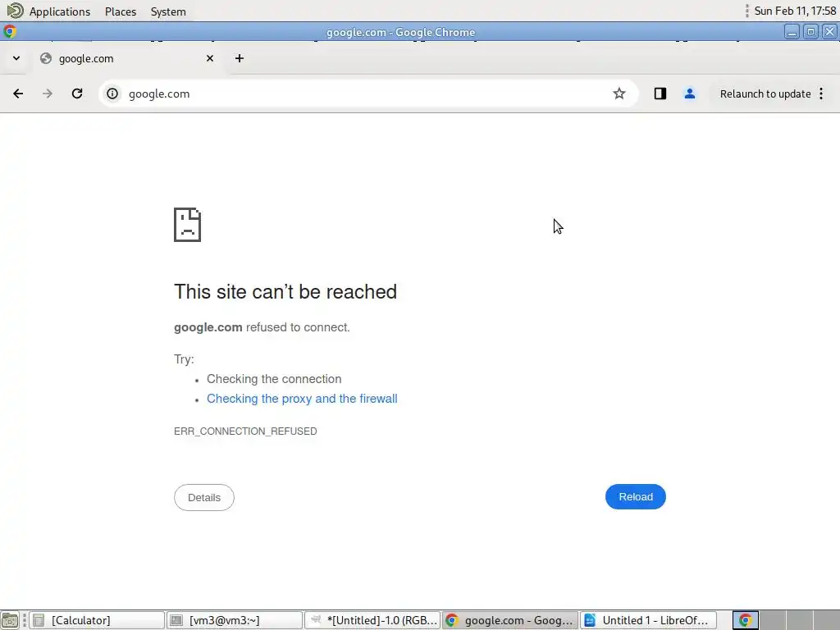The width and height of the screenshot is (840, 630).
Task: Click the ERR_CONNECTION_REFUSED text
Action: tap(245, 431)
